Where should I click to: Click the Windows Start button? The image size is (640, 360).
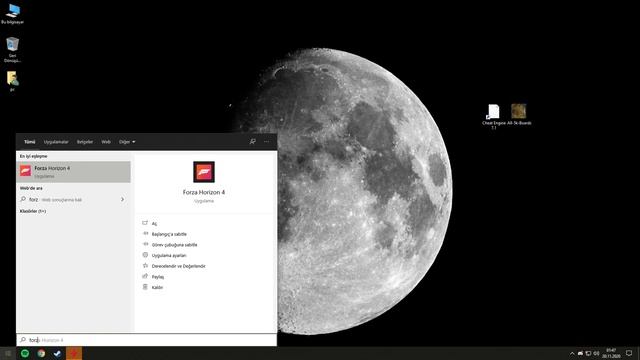pyautogui.click(x=8, y=353)
